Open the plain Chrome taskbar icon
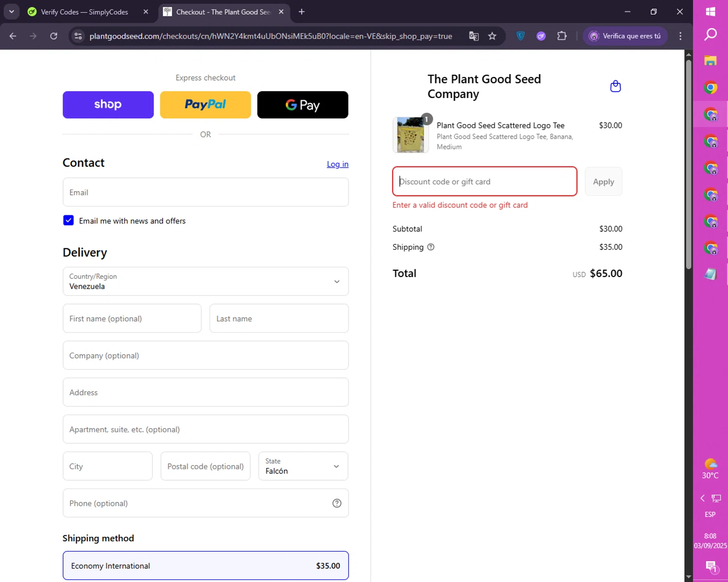Screen dimensions: 728x582 click(711, 87)
